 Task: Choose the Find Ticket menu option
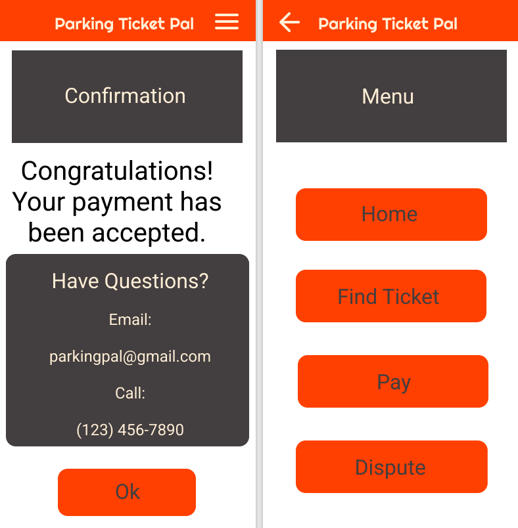click(x=391, y=296)
